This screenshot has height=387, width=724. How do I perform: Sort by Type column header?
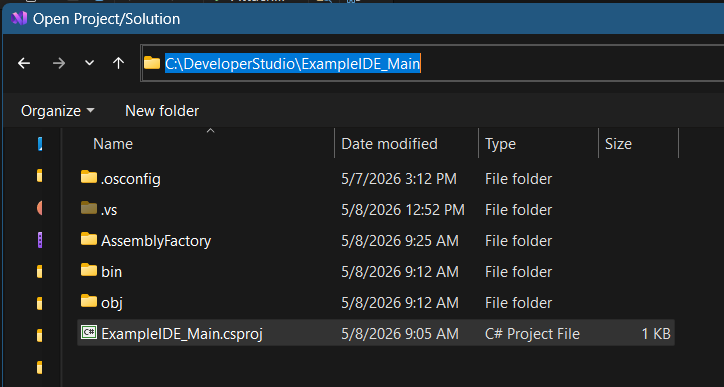click(x=500, y=144)
